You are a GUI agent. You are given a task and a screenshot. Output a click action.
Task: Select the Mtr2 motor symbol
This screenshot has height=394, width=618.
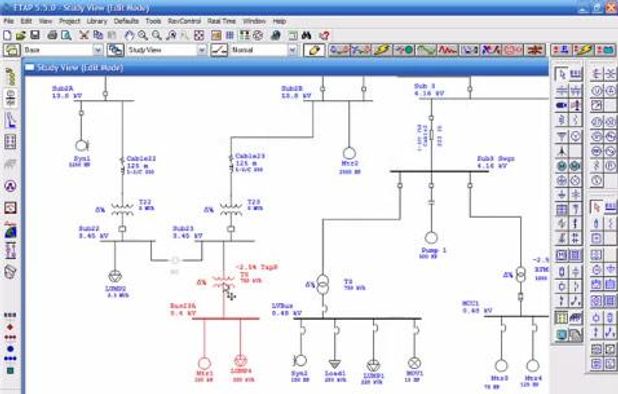pos(349,153)
